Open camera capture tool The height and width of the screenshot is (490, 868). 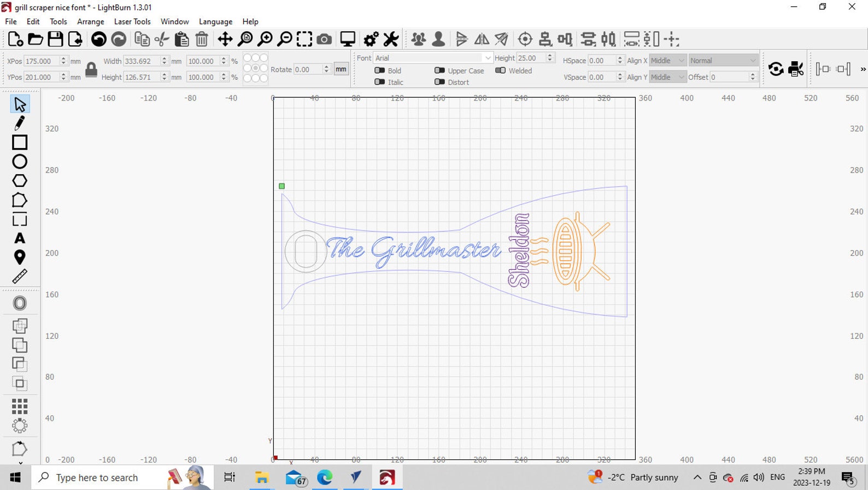[x=324, y=39]
